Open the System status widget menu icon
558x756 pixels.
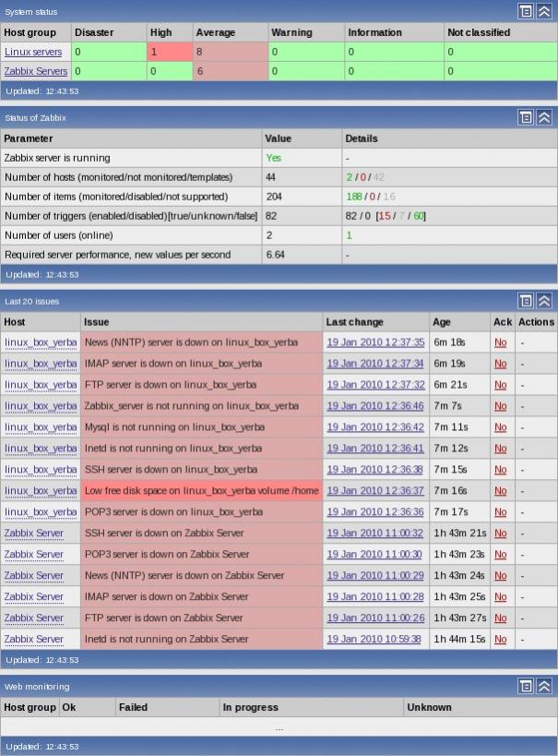coord(526,11)
